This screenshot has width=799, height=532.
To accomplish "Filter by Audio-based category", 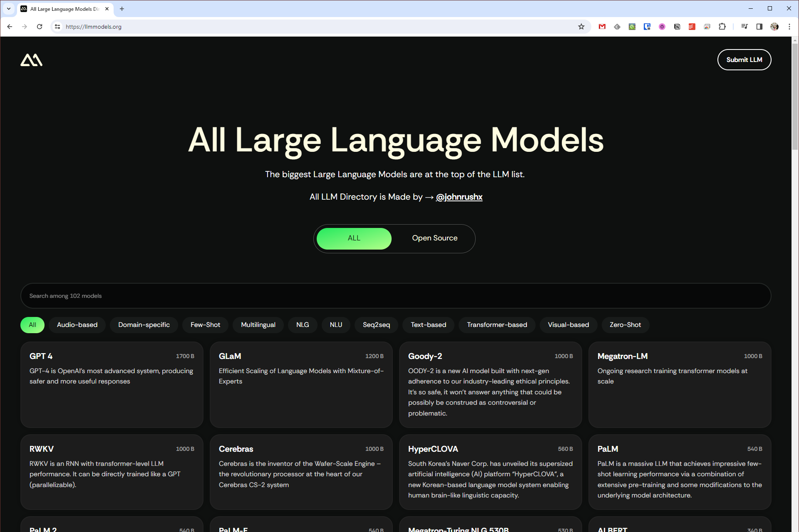I will pyautogui.click(x=77, y=325).
